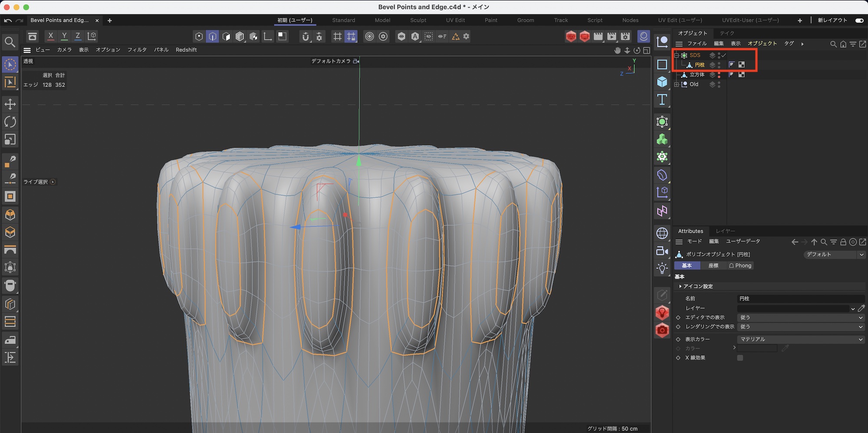This screenshot has width=868, height=433.
Task: Open the エディタでの表示 dropdown
Action: click(x=801, y=317)
